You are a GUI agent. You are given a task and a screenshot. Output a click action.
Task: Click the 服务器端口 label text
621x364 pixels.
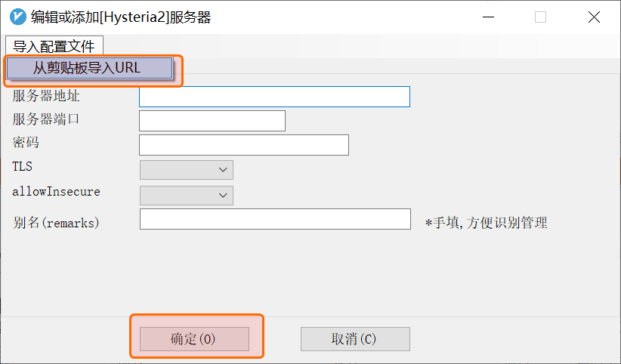click(x=46, y=119)
